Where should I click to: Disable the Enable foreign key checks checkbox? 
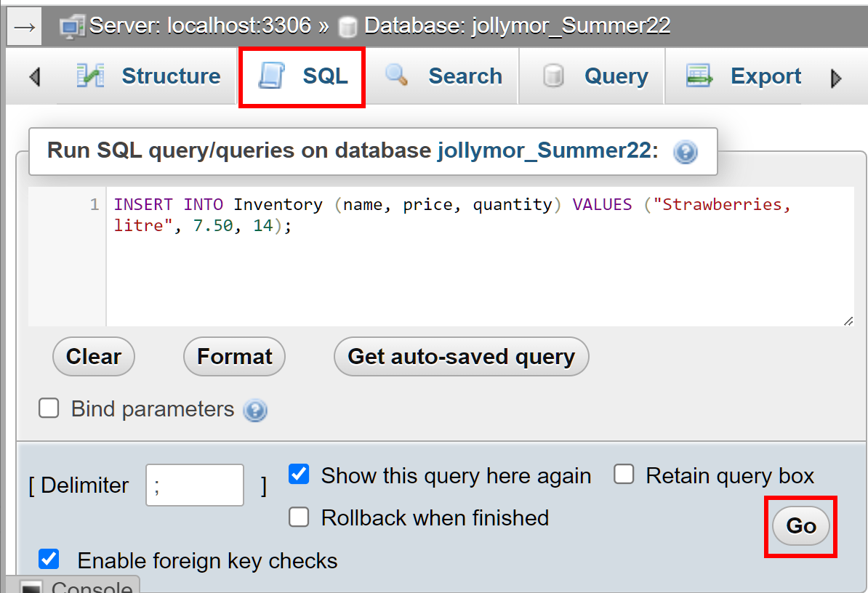tap(49, 559)
